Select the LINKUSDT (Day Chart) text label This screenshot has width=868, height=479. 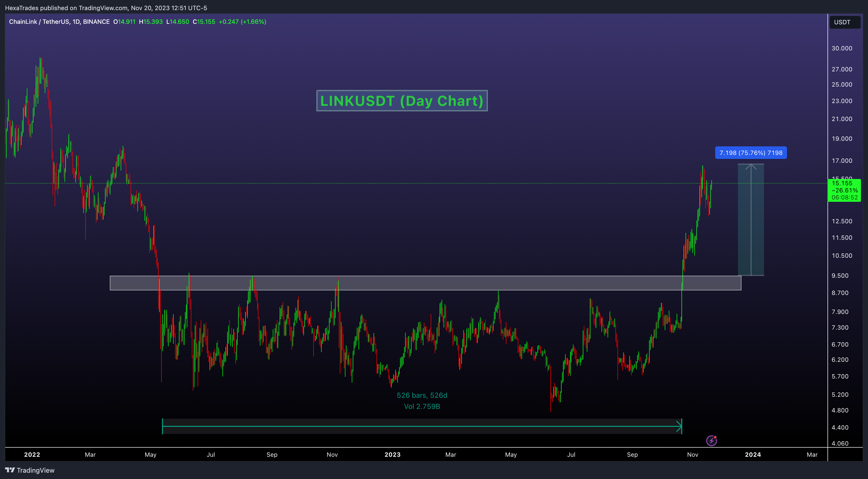click(x=402, y=101)
